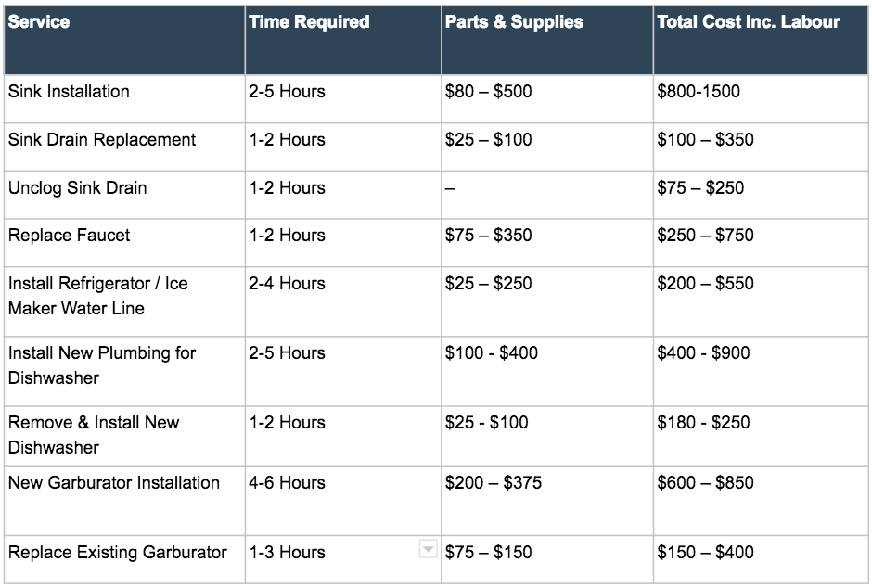
Task: Select the Time Required column header
Action: 343,40
